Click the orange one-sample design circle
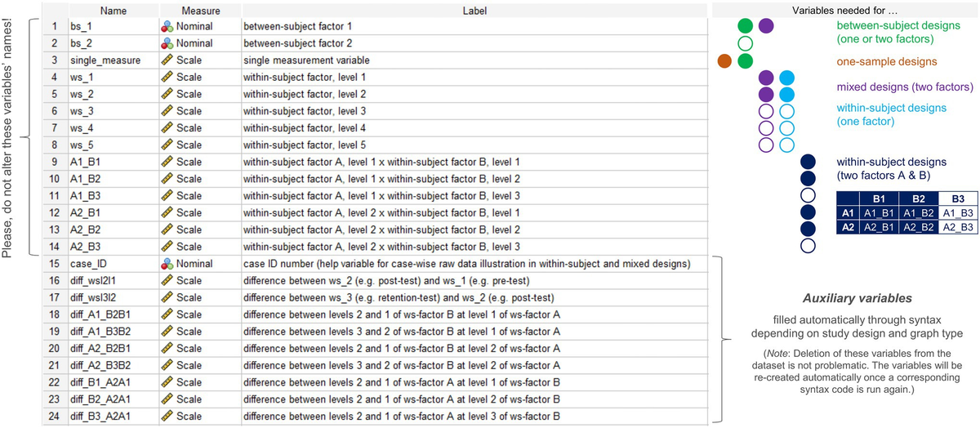The image size is (980, 428). pos(724,60)
